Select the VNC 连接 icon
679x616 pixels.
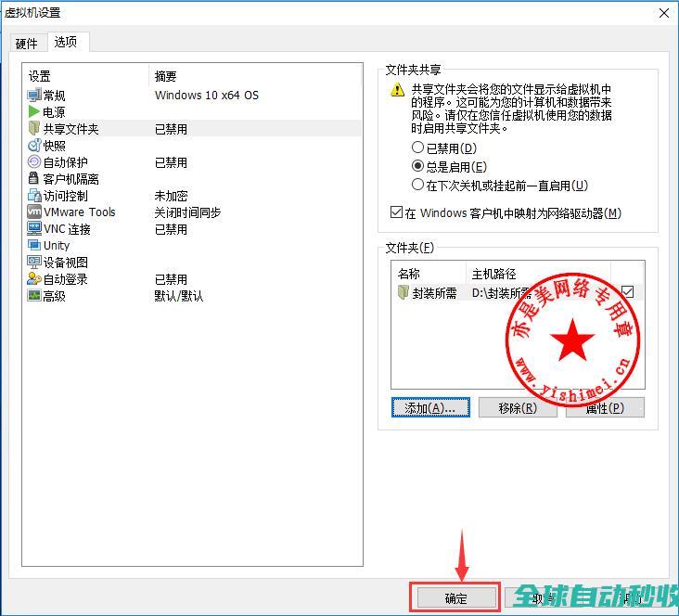click(34, 229)
